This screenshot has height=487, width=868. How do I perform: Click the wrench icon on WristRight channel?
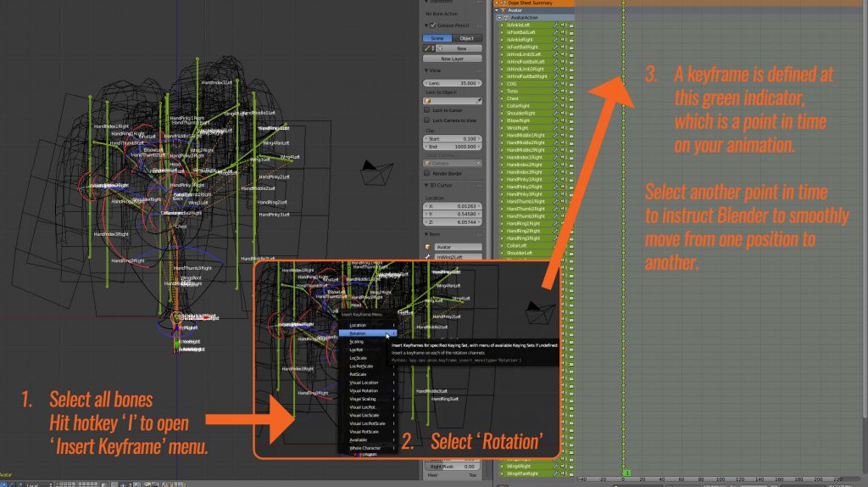tap(555, 128)
